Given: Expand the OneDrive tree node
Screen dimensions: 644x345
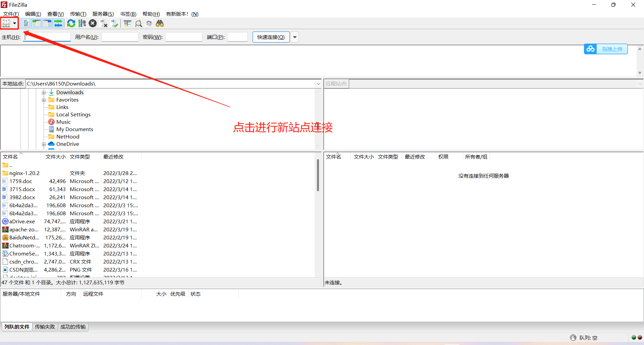Looking at the screenshot, I should pos(44,144).
